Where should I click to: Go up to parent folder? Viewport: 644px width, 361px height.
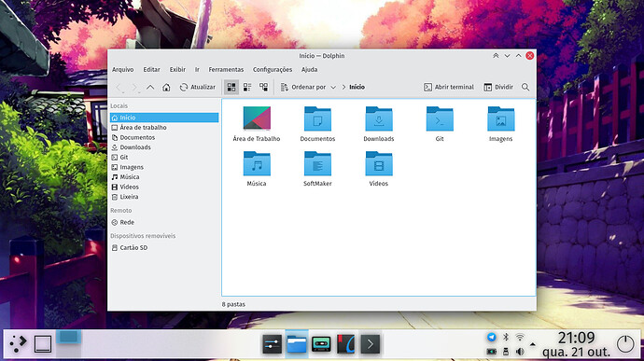(150, 87)
